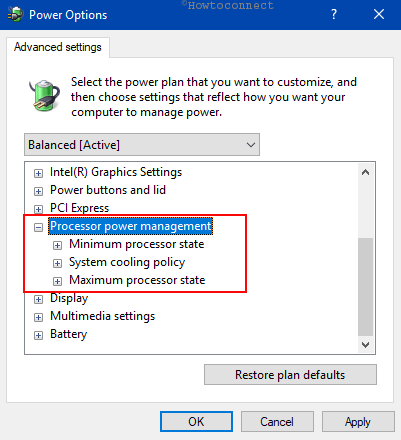Image resolution: width=401 pixels, height=440 pixels.
Task: Expand Power buttons and lid node
Action: [x=38, y=191]
